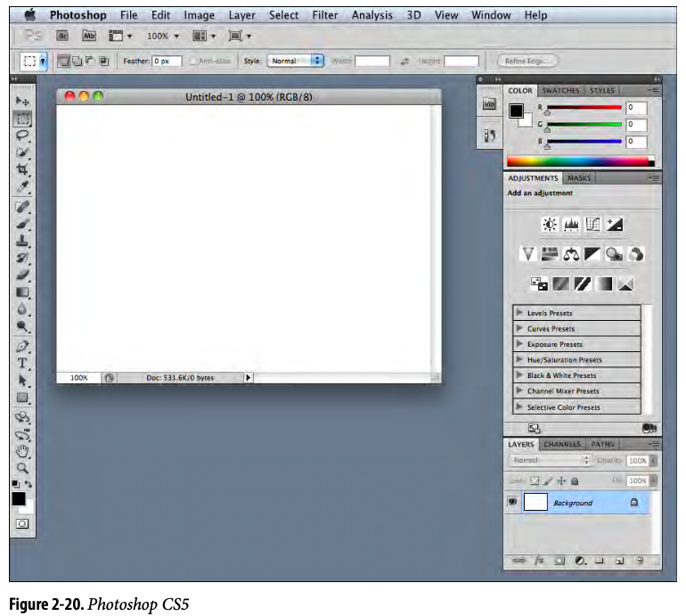Switch to the Swatches tab
Screen dimensions: 686x616
coord(560,91)
